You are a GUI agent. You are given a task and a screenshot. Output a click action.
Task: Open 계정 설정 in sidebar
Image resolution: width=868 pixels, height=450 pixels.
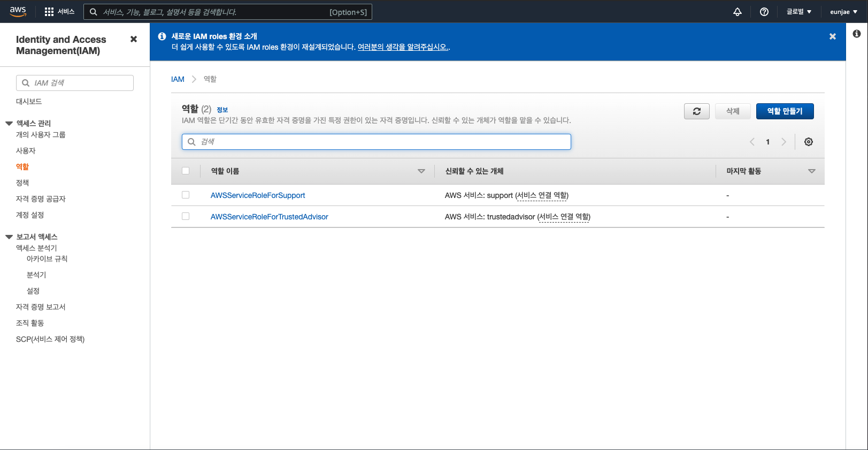coord(30,215)
